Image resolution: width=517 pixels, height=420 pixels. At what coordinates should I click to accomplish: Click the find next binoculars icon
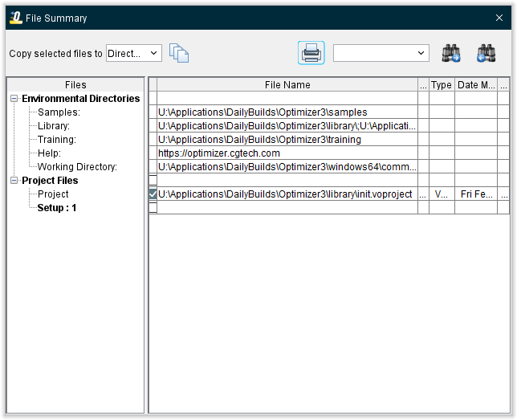(451, 53)
